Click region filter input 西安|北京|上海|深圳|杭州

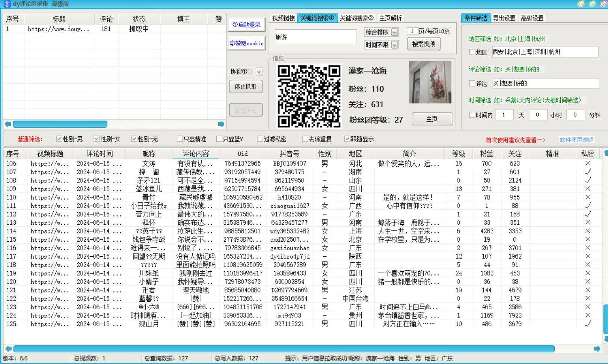[545, 52]
